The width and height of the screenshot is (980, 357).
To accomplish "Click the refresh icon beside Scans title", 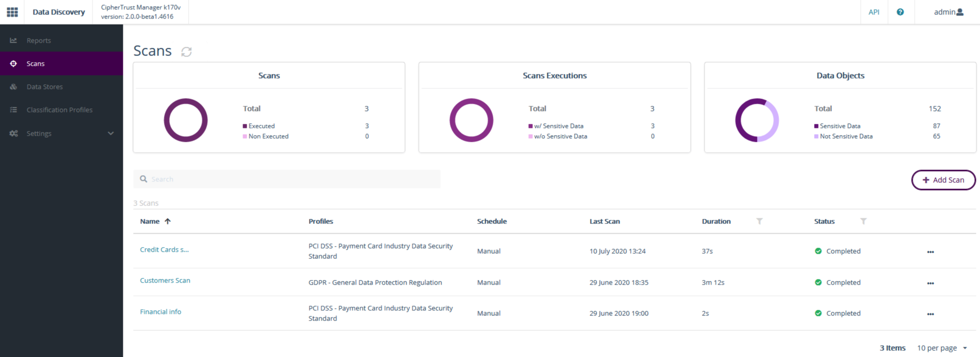I will click(187, 51).
